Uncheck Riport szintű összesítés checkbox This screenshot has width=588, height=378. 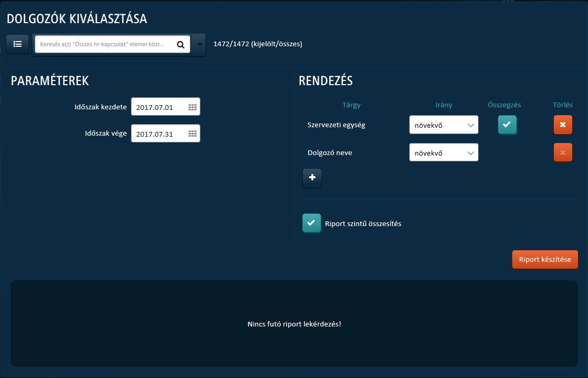(312, 223)
